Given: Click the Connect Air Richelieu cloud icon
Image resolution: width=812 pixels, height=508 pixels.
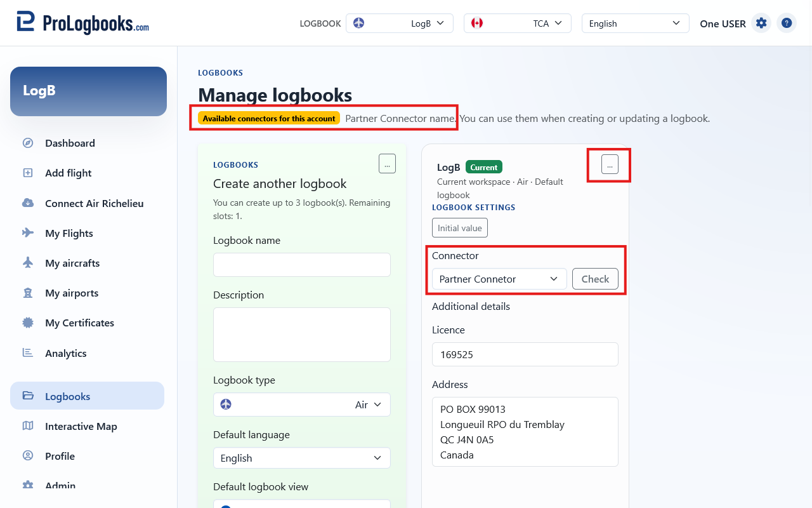Looking at the screenshot, I should coord(28,203).
